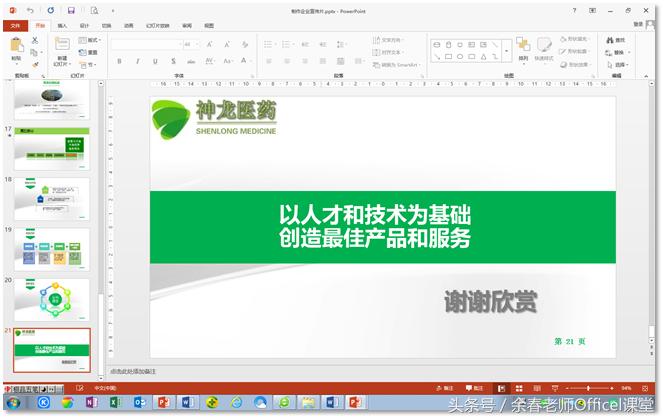Select the oval shape in shapes gallery

460,56
